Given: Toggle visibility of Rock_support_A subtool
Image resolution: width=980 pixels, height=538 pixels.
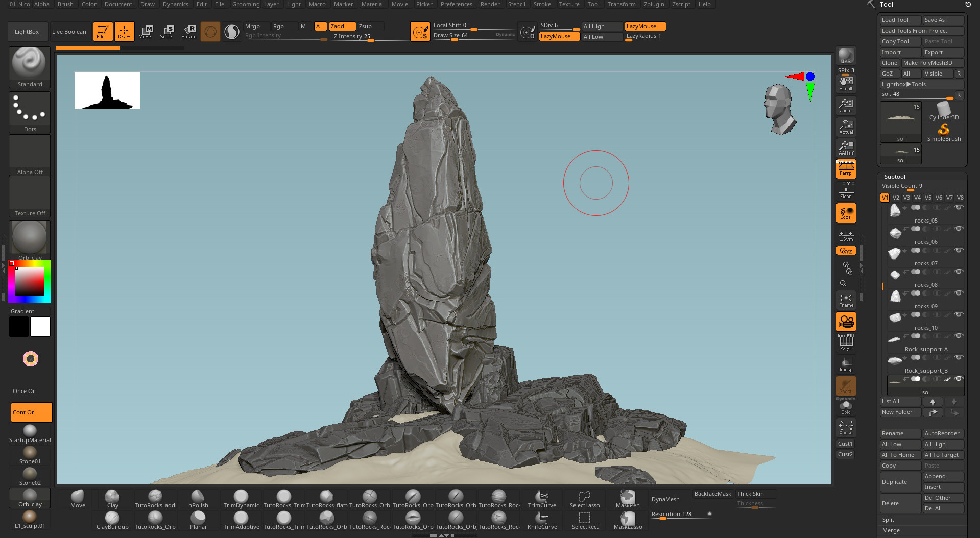Looking at the screenshot, I should coord(959,336).
